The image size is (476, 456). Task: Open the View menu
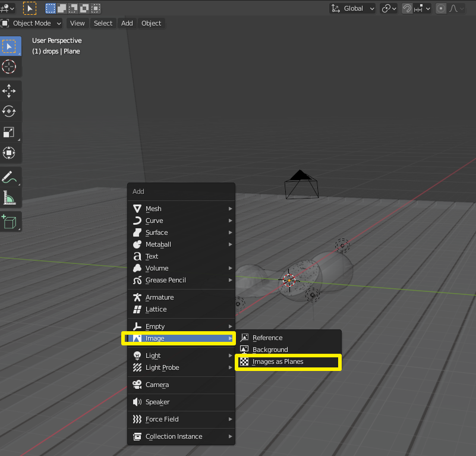pos(77,23)
